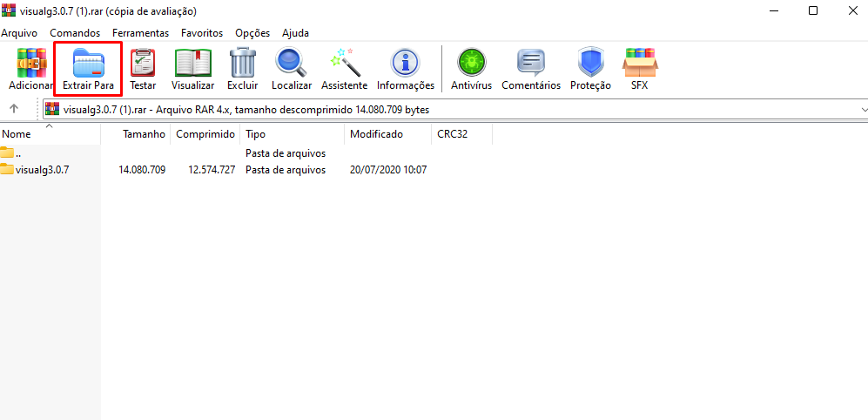Open the Comandos menu
868x420 pixels.
(75, 33)
